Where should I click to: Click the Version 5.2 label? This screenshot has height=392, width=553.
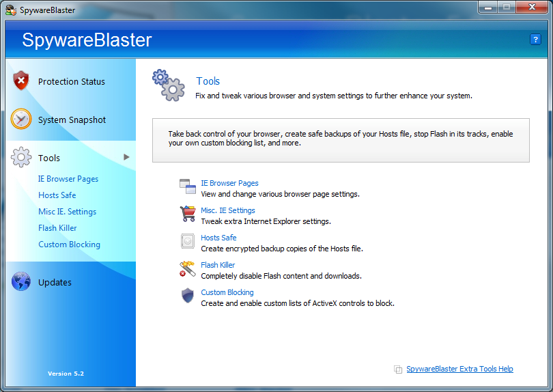click(66, 374)
